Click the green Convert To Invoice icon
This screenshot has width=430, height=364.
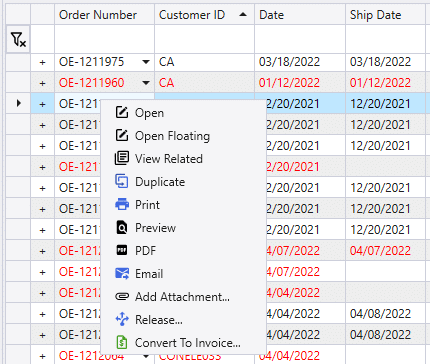(122, 342)
